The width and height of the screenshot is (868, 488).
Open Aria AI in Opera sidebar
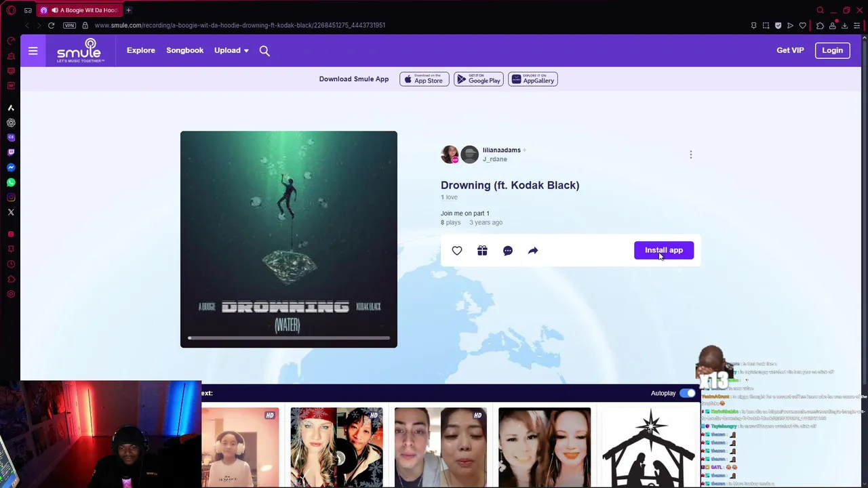(x=11, y=108)
